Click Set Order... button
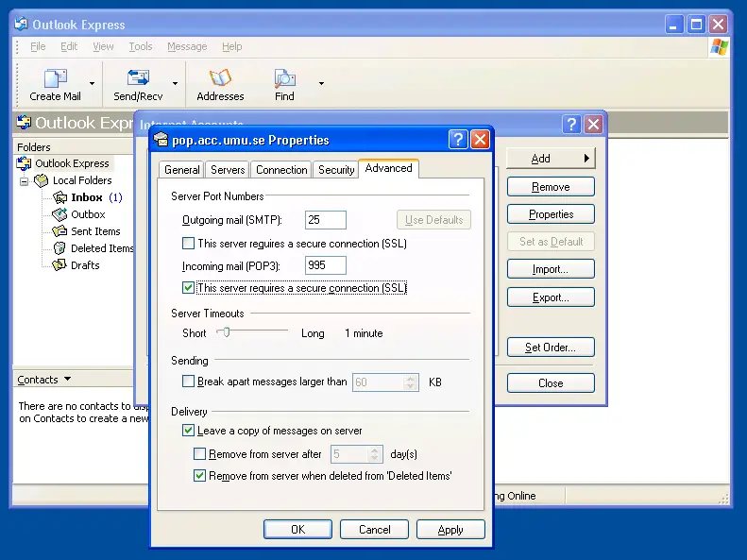The width and height of the screenshot is (747, 560). 551,348
